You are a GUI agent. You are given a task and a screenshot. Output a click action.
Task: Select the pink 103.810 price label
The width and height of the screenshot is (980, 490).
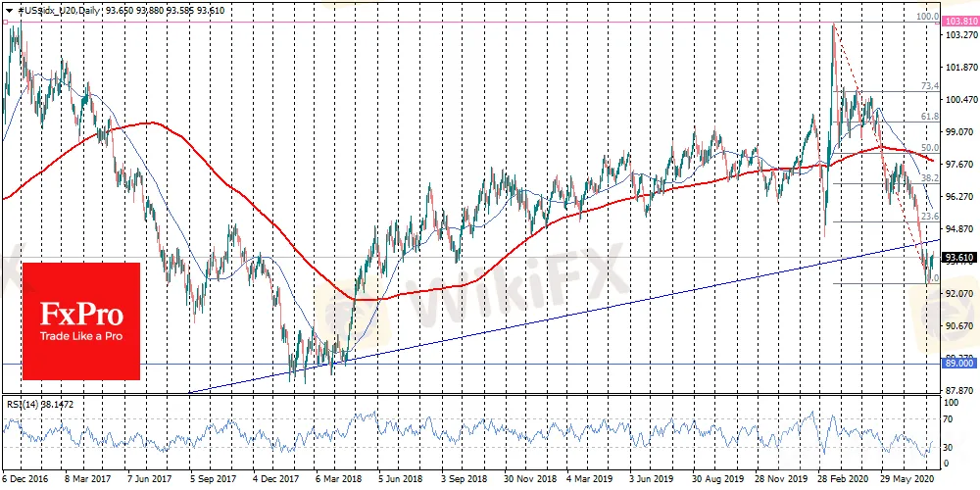pyautogui.click(x=958, y=22)
